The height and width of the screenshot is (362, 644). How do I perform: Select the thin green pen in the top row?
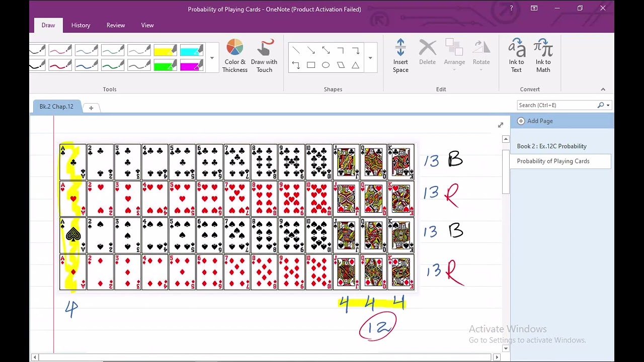coord(112,50)
